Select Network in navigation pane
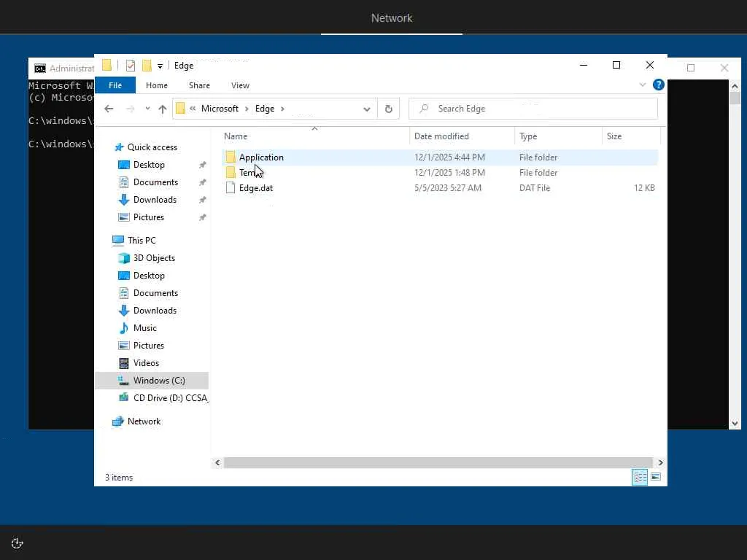The height and width of the screenshot is (560, 747). pos(144,421)
